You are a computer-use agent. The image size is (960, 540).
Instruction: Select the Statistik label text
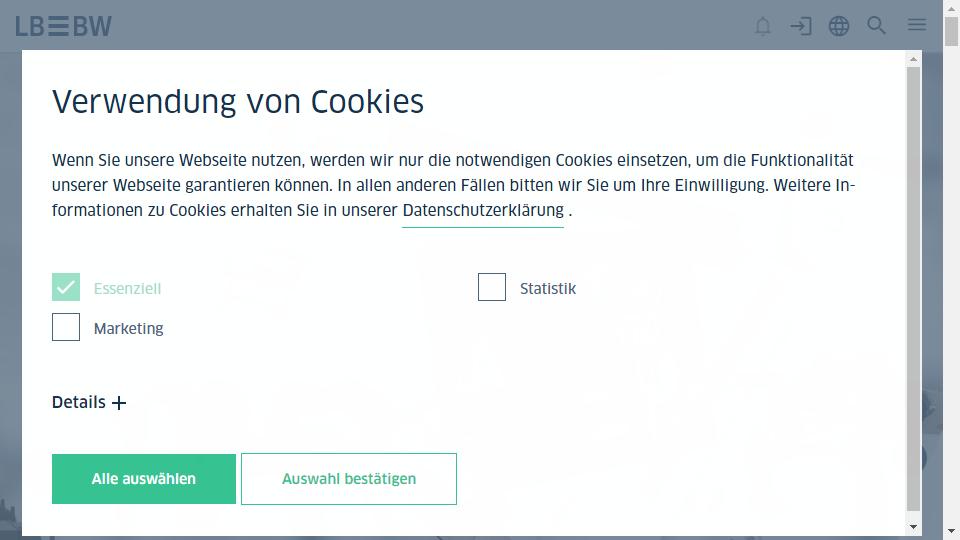coord(548,288)
